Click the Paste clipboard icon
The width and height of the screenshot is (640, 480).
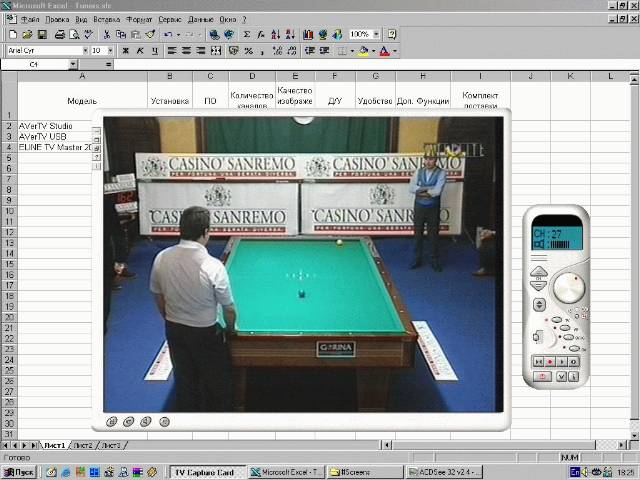click(x=136, y=35)
